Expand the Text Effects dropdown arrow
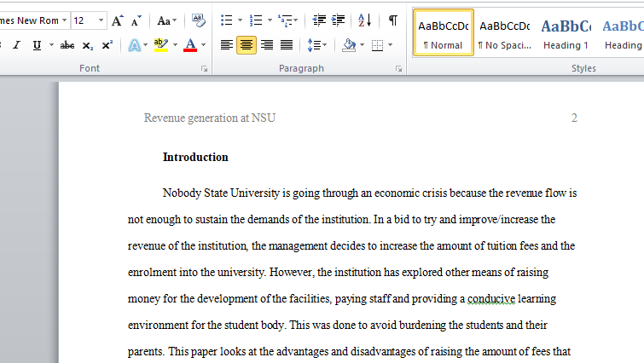 (x=145, y=44)
